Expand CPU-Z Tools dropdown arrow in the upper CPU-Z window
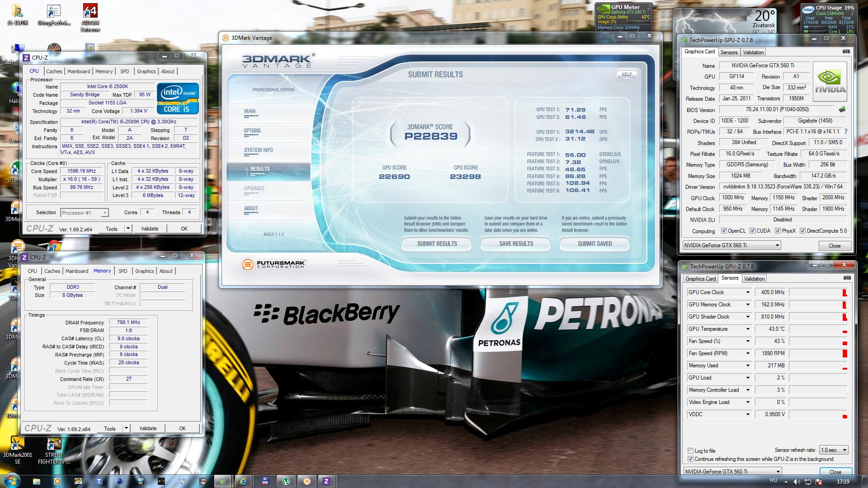The width and height of the screenshot is (868, 488). click(x=128, y=229)
